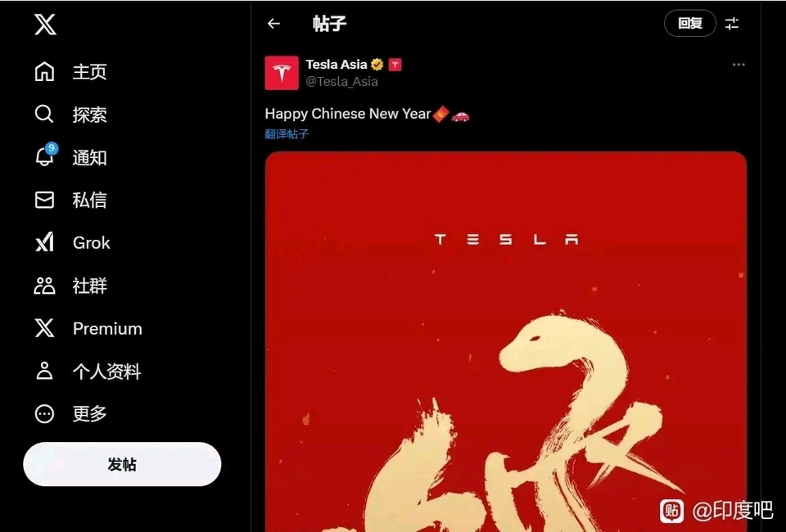This screenshot has width=786, height=532.
Task: Click the Tesla Asia display name
Action: tap(337, 65)
